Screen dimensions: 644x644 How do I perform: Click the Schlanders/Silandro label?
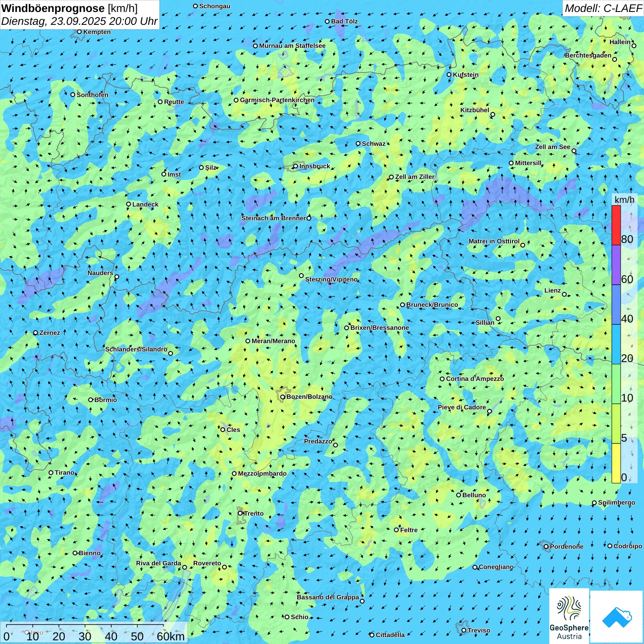pyautogui.click(x=136, y=349)
